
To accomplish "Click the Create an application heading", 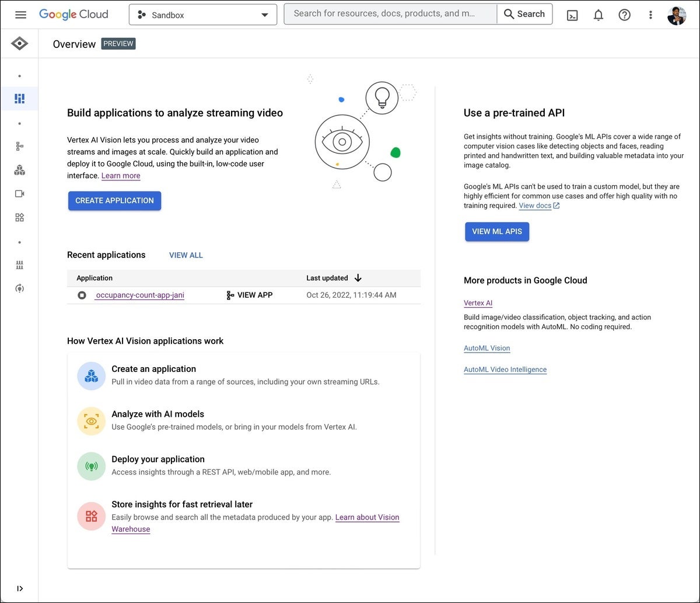I will point(154,369).
